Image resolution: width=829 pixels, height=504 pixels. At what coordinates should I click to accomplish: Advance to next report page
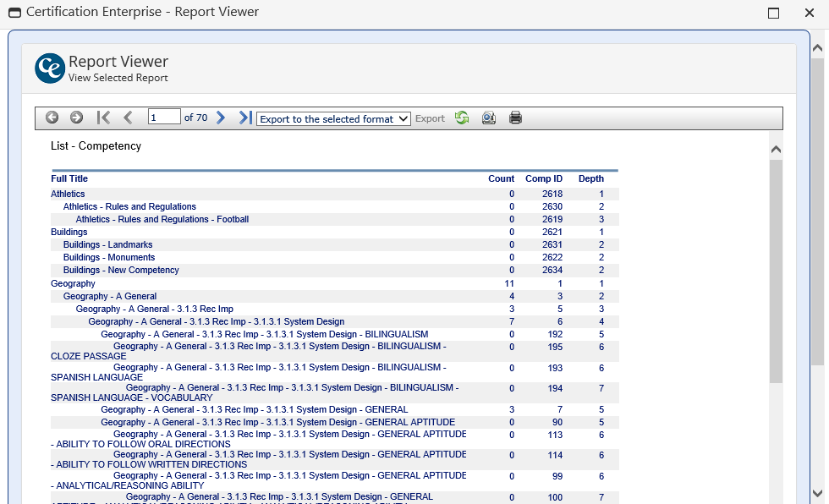point(221,118)
